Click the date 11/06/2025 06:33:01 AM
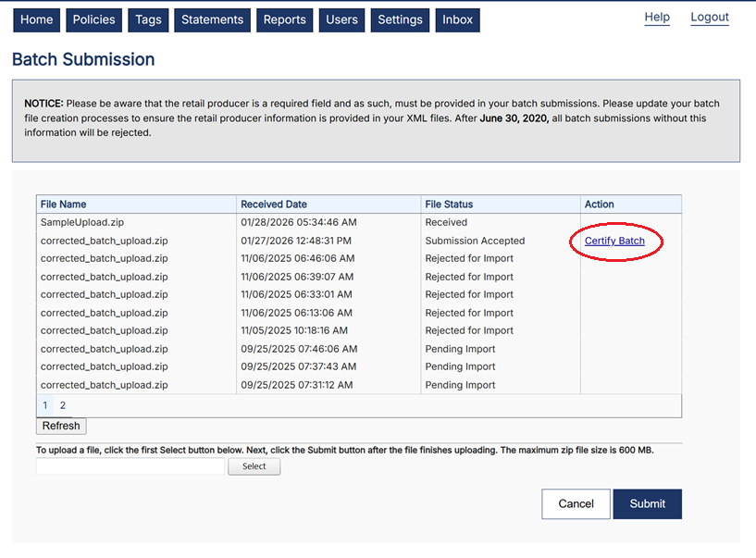The image size is (756, 558). coord(296,294)
